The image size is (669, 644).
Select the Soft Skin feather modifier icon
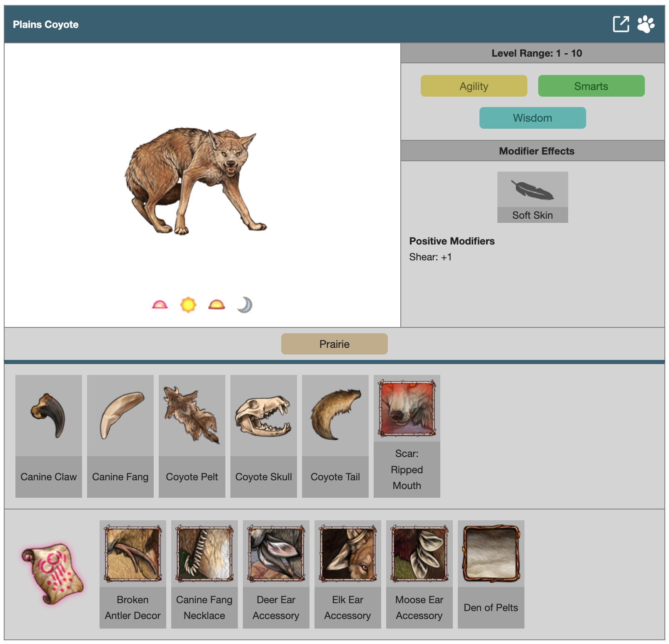pyautogui.click(x=532, y=190)
